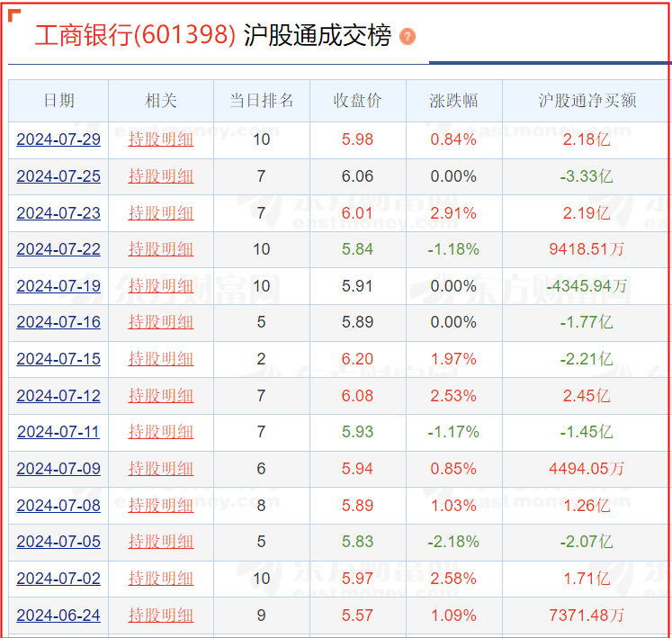Screen dimensions: 672x638
Task: Select net buy value 2.45亿
Action: coord(587,396)
